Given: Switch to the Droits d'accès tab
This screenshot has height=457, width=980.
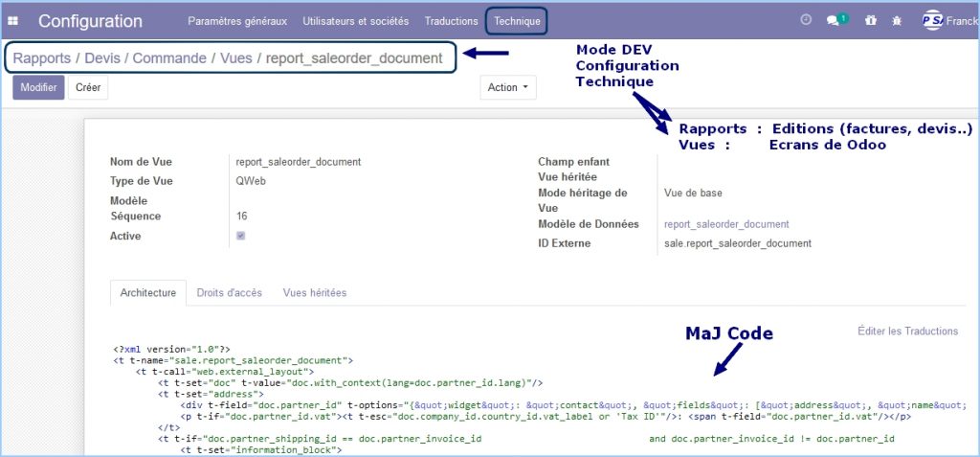Looking at the screenshot, I should [230, 292].
